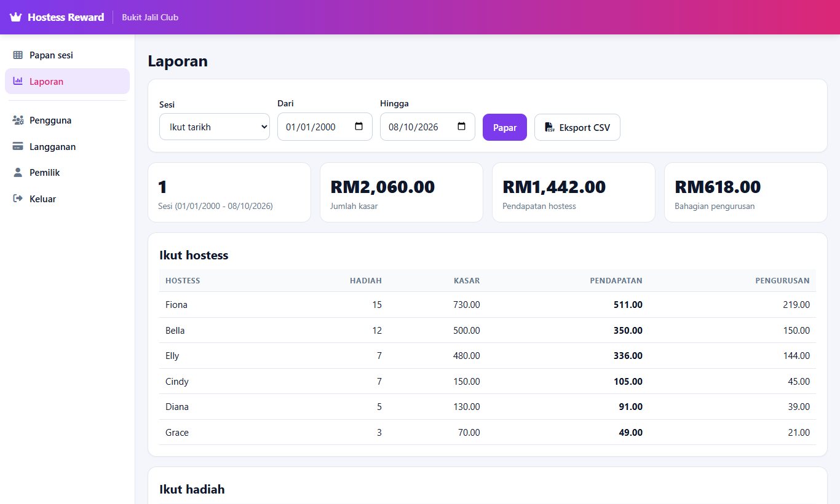Click Diana's kasar value 130.00
Image resolution: width=840 pixels, height=504 pixels.
coord(467,407)
